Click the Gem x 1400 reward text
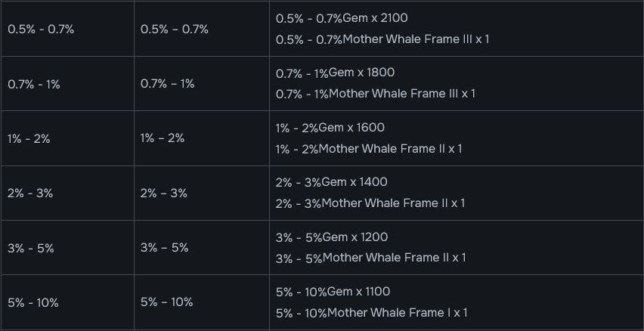Screen dimensions: 644x331 [331, 182]
